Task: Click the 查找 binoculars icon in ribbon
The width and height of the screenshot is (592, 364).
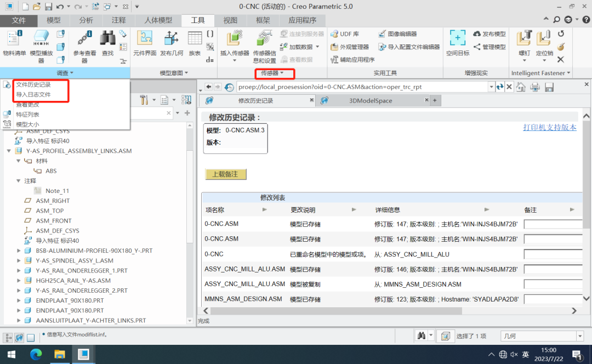Action: pos(107,41)
